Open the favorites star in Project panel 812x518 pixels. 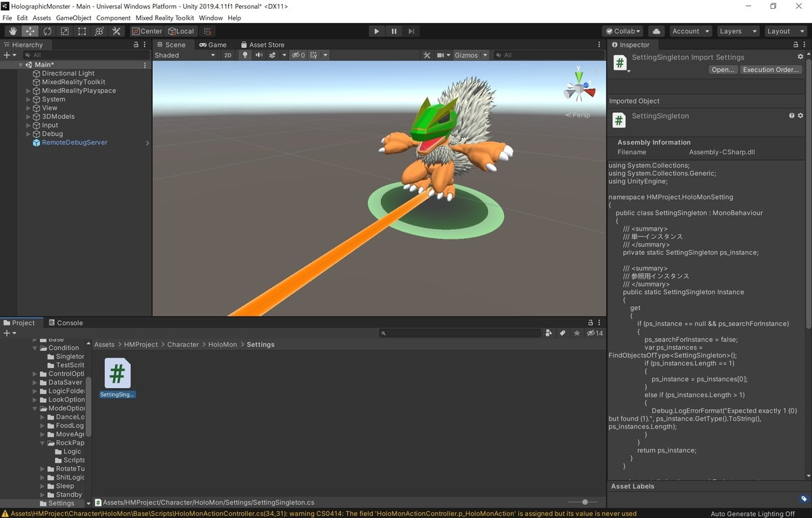click(577, 333)
